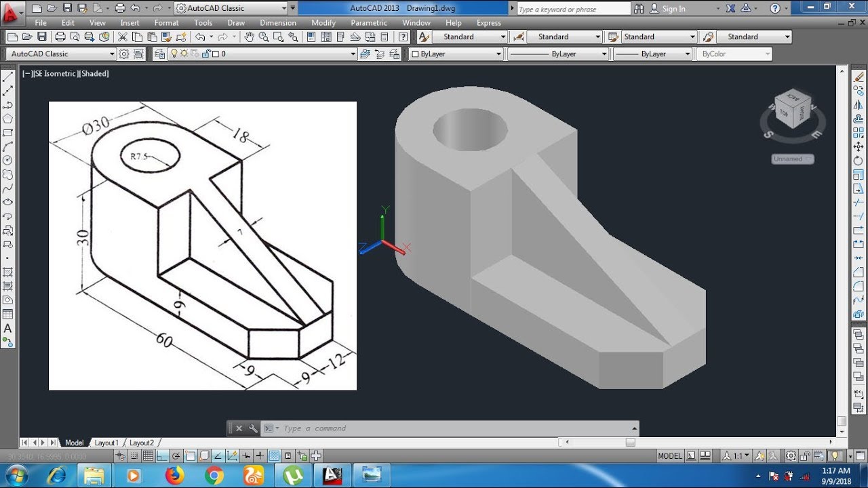Screen dimensions: 868x488
Task: Select the Polyline draw tool
Action: [x=8, y=104]
